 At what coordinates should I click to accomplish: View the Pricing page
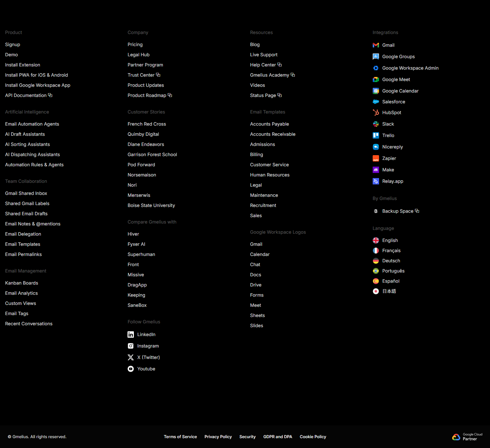135,44
